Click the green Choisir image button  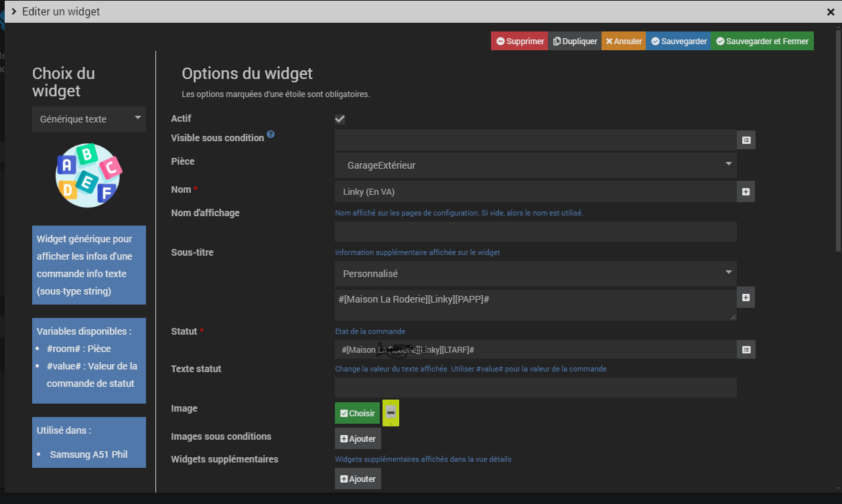[x=357, y=413]
